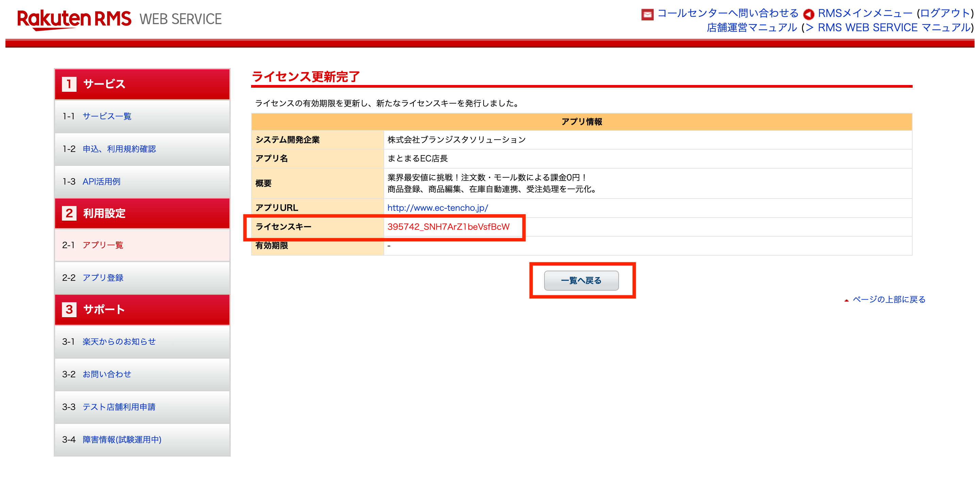Open アプリ登録 menu item

103,278
